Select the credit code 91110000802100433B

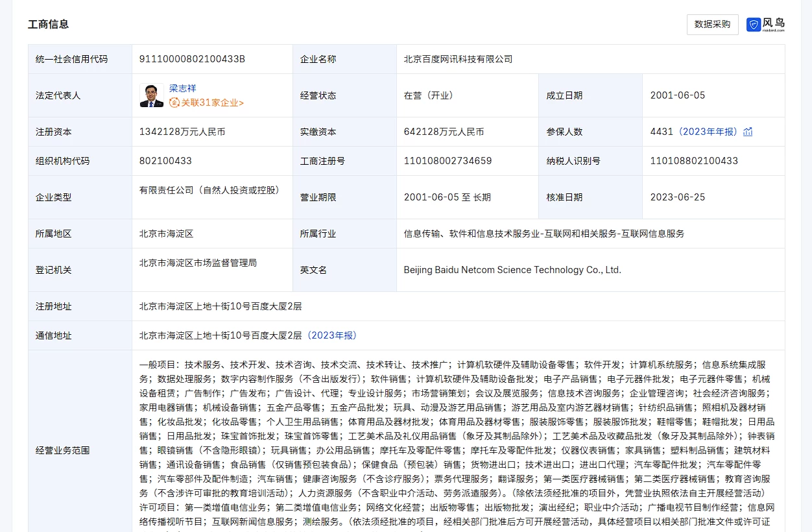[192, 59]
